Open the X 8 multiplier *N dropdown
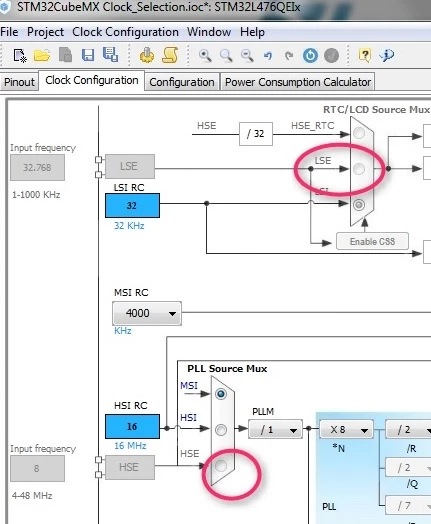This screenshot has height=524, width=431. coord(346,429)
